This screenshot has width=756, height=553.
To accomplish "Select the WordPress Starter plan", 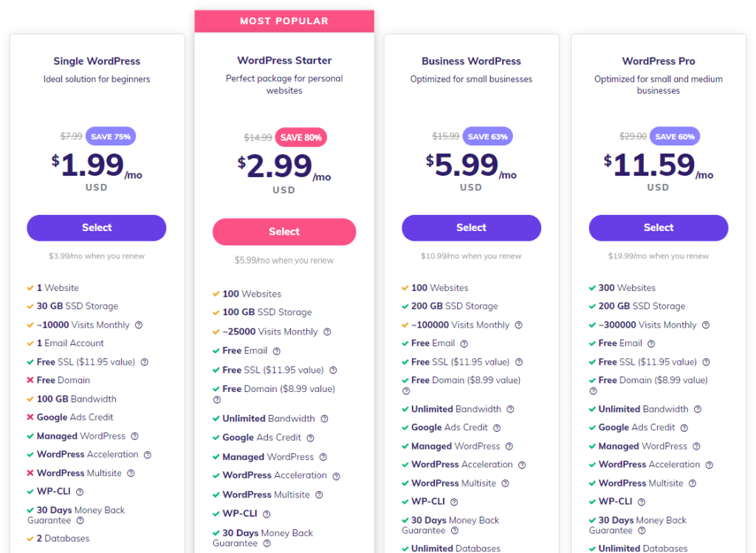I will pyautogui.click(x=284, y=232).
